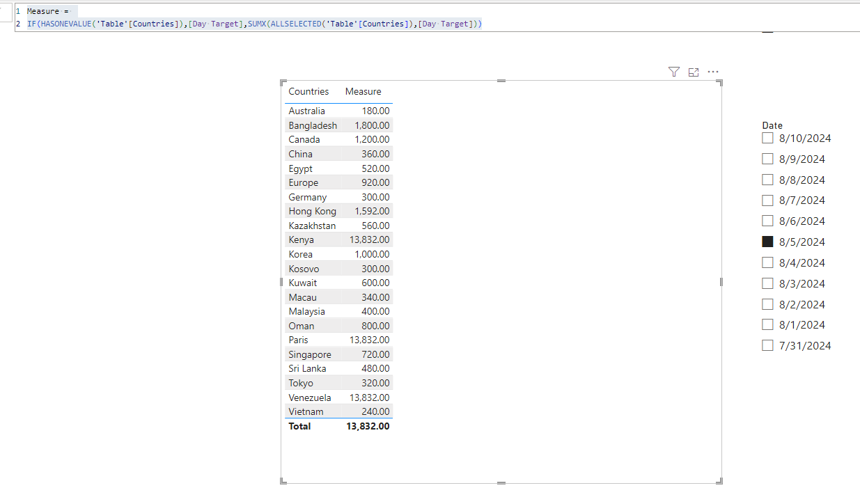The height and width of the screenshot is (504, 860).
Task: Click the Kazakhstan row
Action: tap(338, 226)
